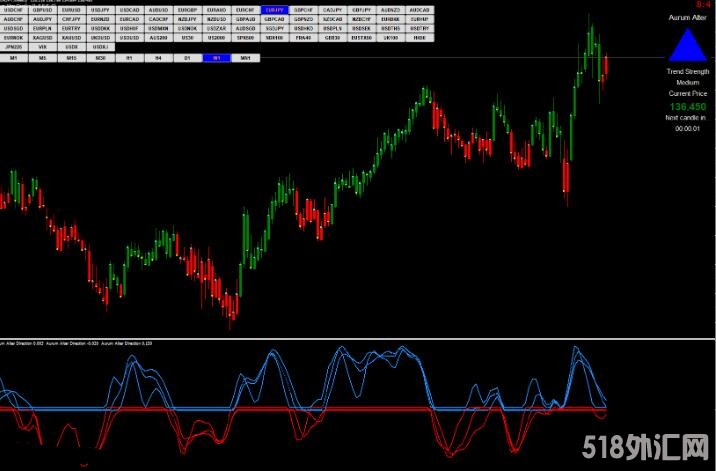
Task: Select the JPN225 index symbol
Action: (14, 46)
